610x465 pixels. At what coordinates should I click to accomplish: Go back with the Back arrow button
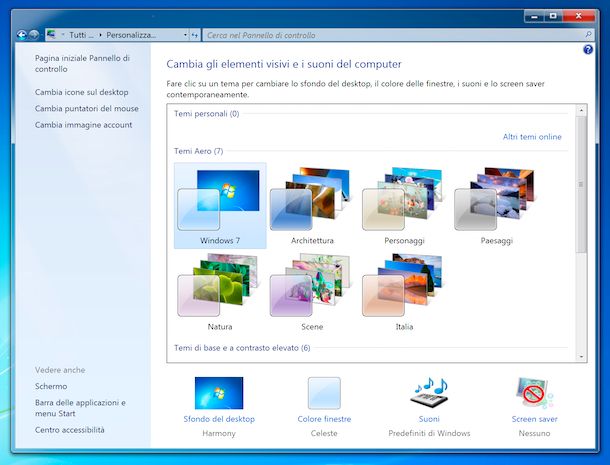[22, 35]
